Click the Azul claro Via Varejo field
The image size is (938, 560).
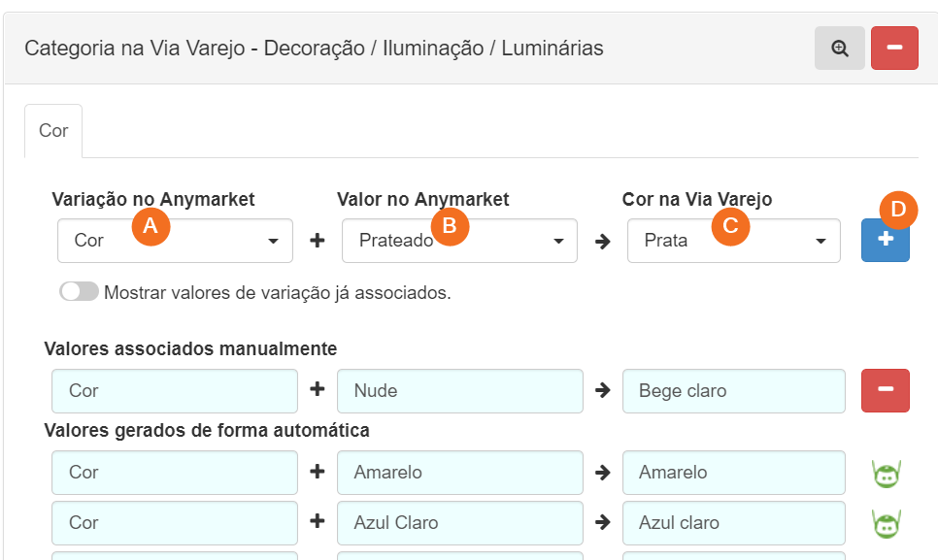[x=734, y=523]
